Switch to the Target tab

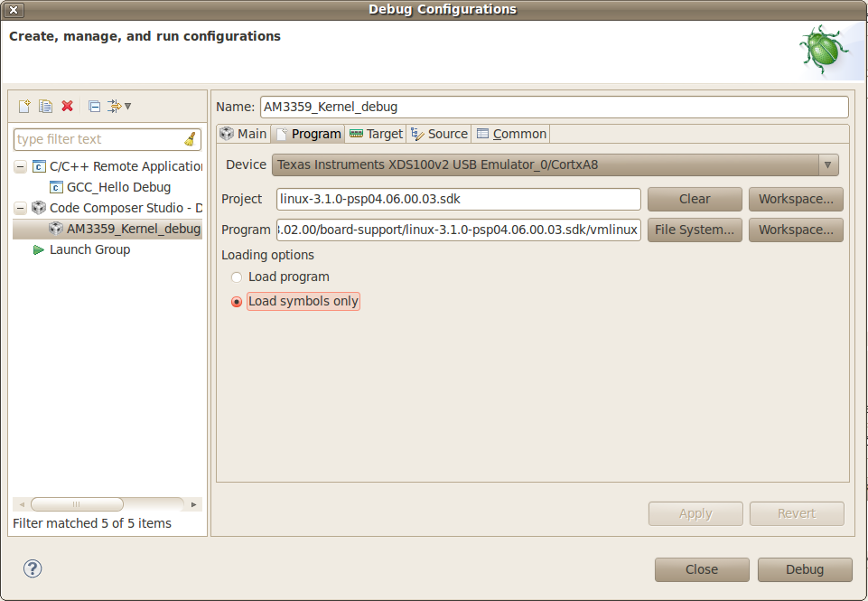[376, 134]
